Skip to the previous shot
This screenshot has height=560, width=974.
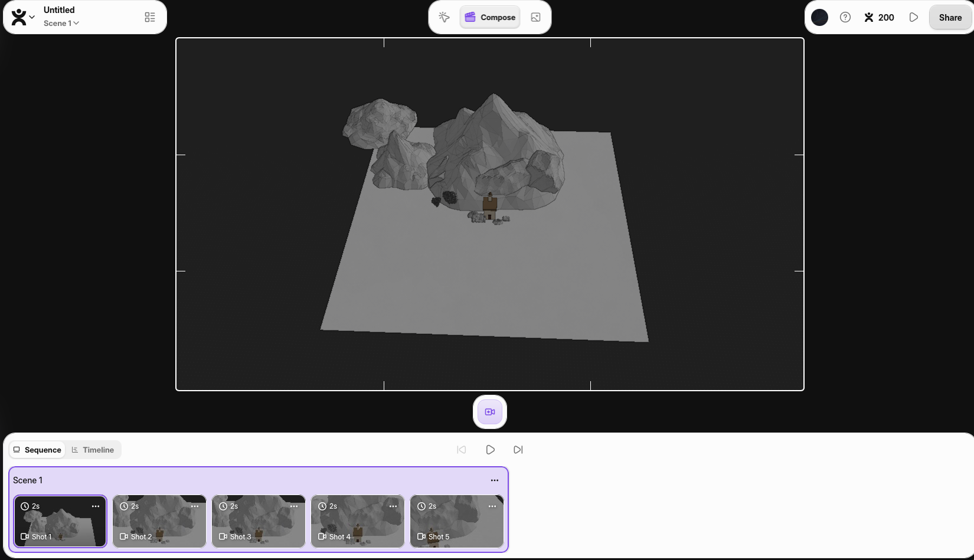click(x=462, y=450)
